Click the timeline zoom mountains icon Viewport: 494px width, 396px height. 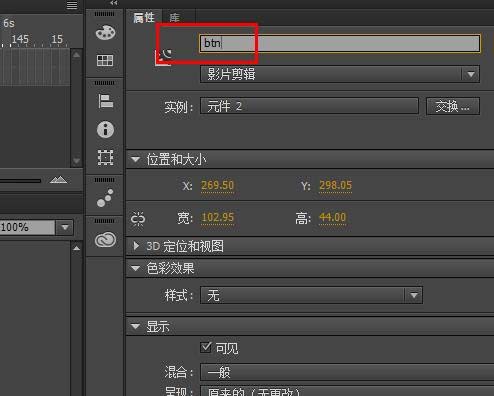pyautogui.click(x=58, y=180)
